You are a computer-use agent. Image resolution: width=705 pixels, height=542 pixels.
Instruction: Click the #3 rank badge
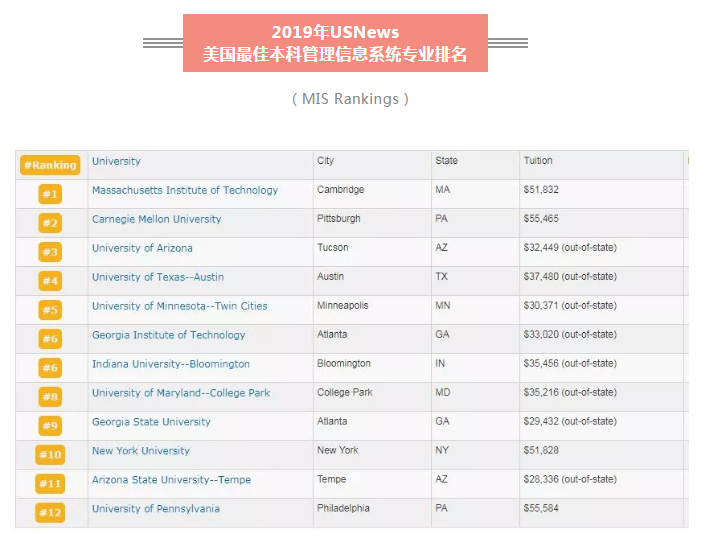pyautogui.click(x=50, y=252)
